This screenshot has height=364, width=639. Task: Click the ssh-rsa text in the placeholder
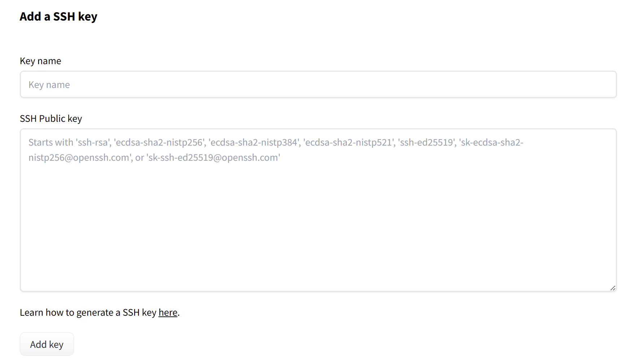point(92,142)
